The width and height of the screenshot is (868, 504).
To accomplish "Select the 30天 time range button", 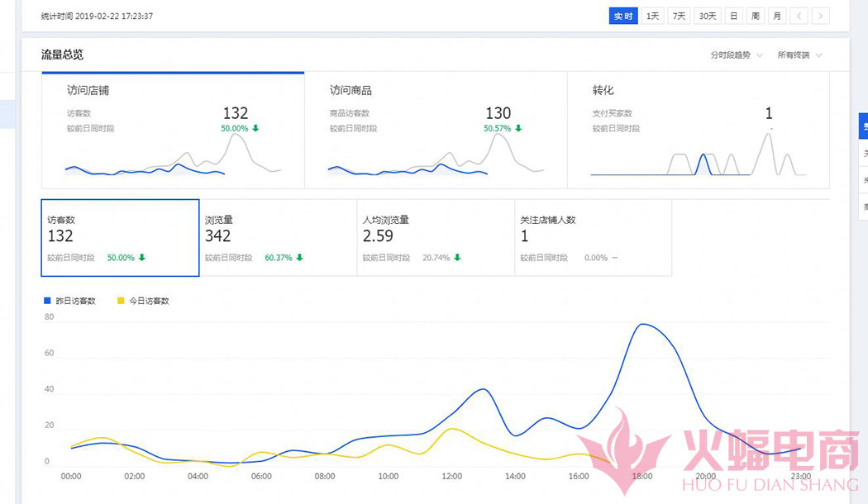I will [x=707, y=16].
